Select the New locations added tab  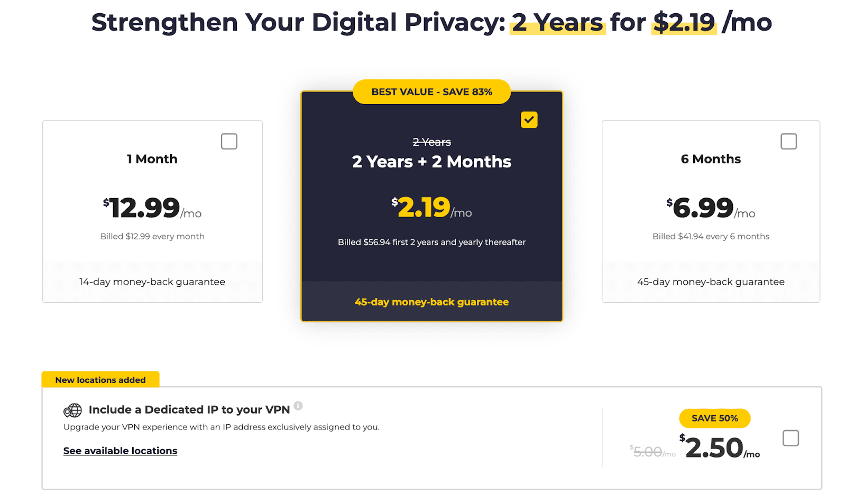tap(100, 380)
